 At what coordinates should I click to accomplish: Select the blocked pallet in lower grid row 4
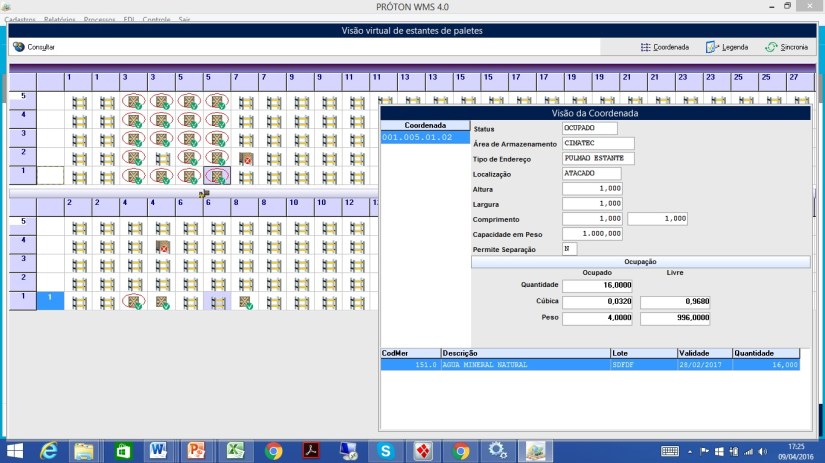161,247
